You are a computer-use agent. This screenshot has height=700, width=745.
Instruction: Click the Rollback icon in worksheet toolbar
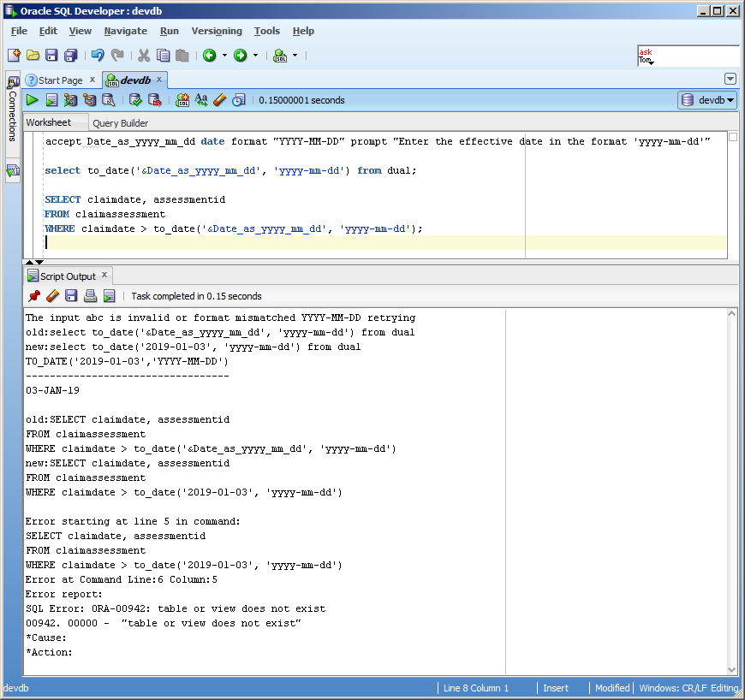point(154,100)
